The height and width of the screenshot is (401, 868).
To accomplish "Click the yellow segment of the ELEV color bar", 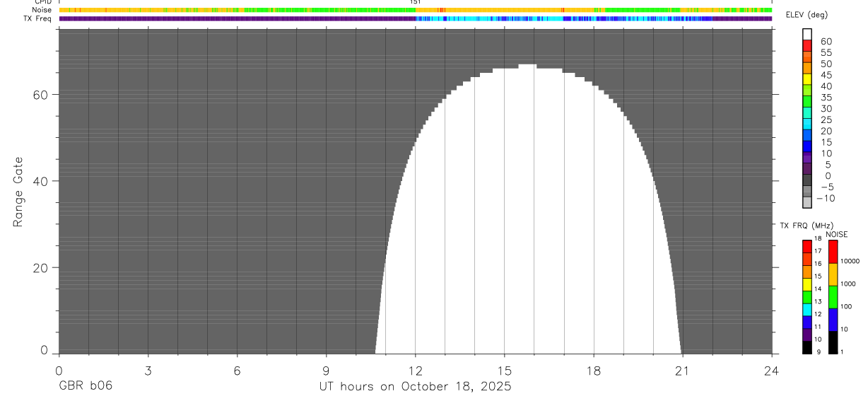I will click(807, 79).
